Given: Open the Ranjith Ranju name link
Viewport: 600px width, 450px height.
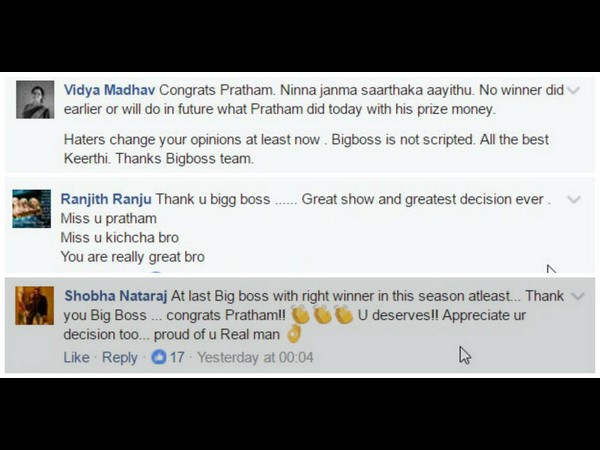Looking at the screenshot, I should tap(106, 199).
